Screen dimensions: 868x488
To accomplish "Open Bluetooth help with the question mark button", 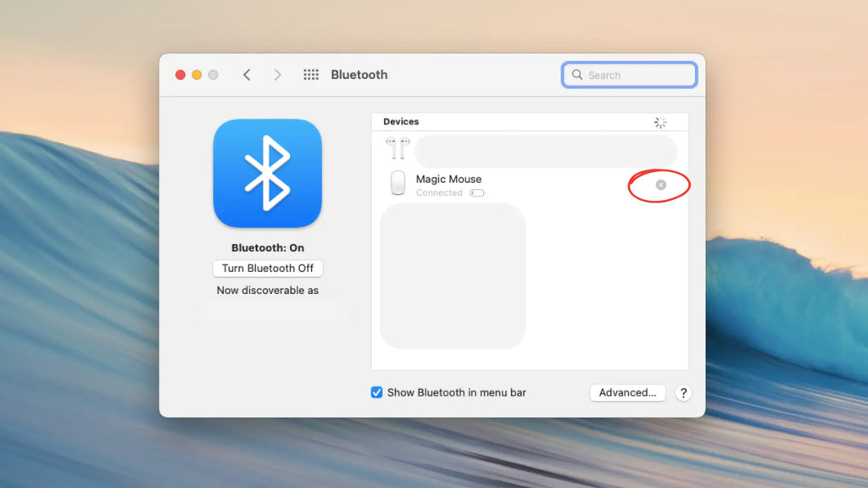I will (x=683, y=393).
